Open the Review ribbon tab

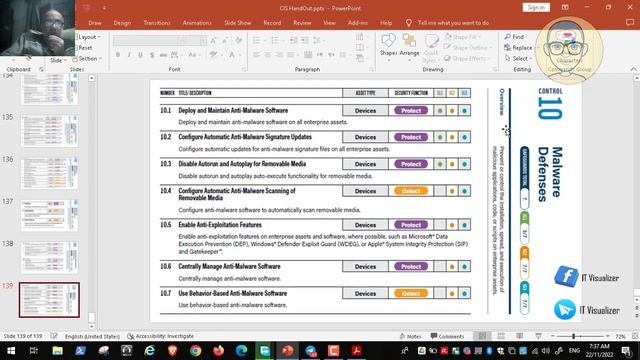(x=302, y=23)
